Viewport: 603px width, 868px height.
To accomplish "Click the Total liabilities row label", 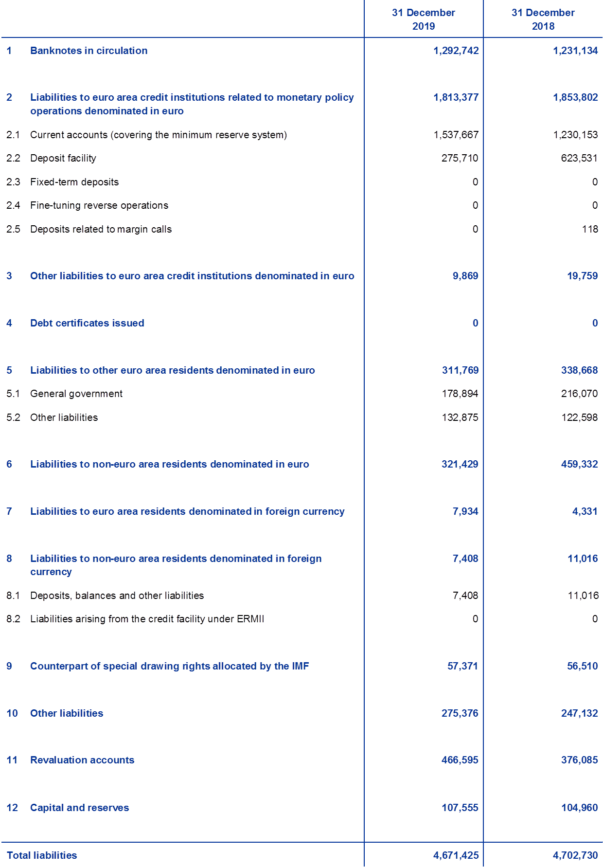I will 42,855.
